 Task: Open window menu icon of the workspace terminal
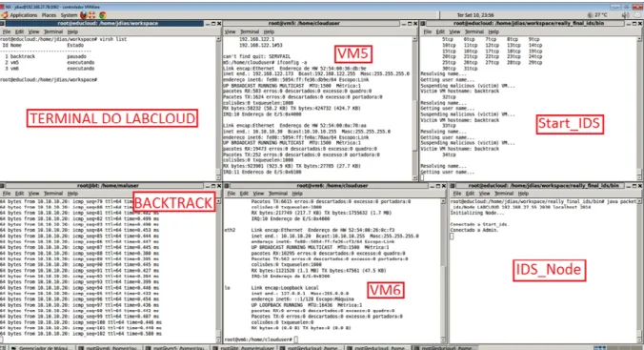point(3,24)
